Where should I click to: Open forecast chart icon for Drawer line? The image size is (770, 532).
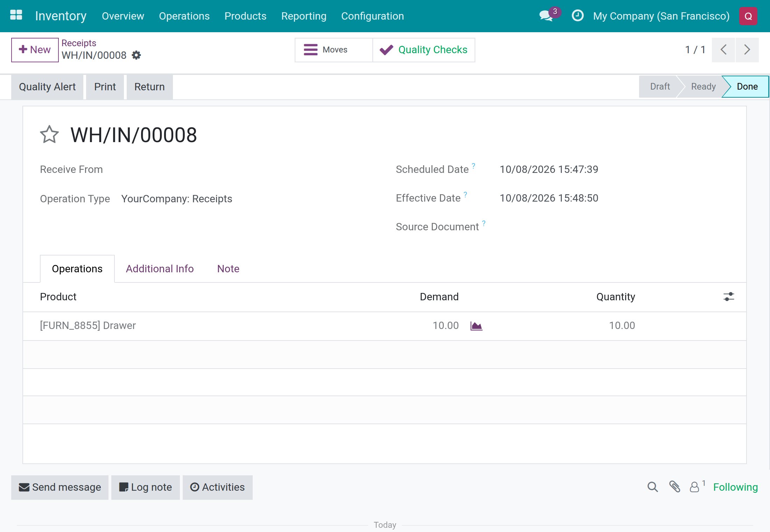(476, 326)
